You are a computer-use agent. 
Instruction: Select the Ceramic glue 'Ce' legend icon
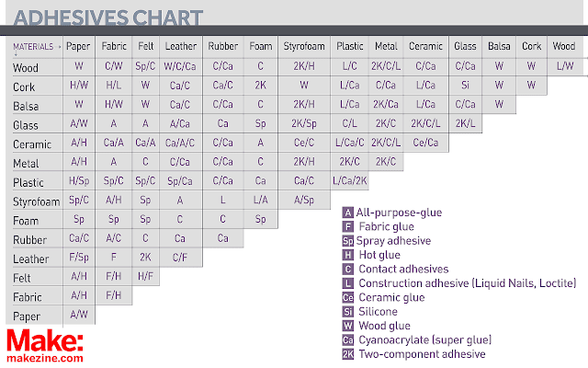(x=348, y=297)
